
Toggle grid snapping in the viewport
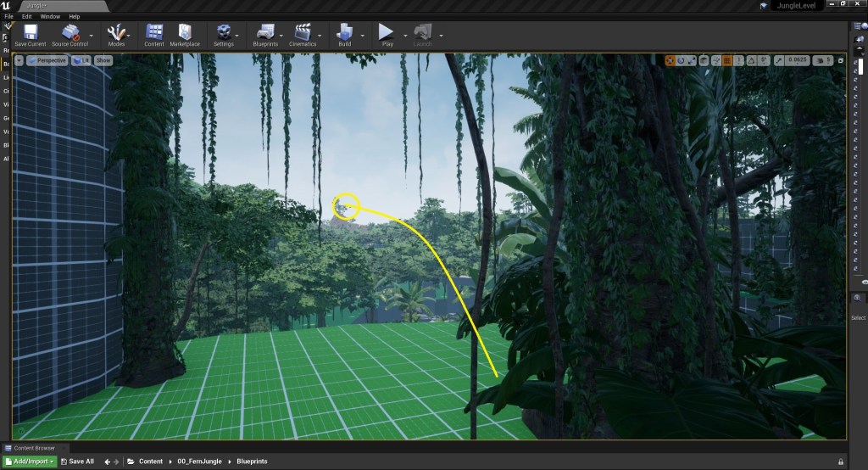click(726, 60)
